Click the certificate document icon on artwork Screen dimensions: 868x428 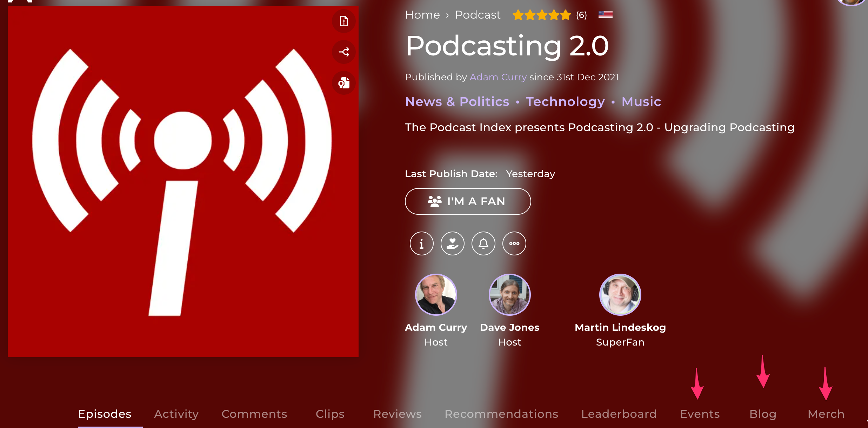click(x=344, y=83)
